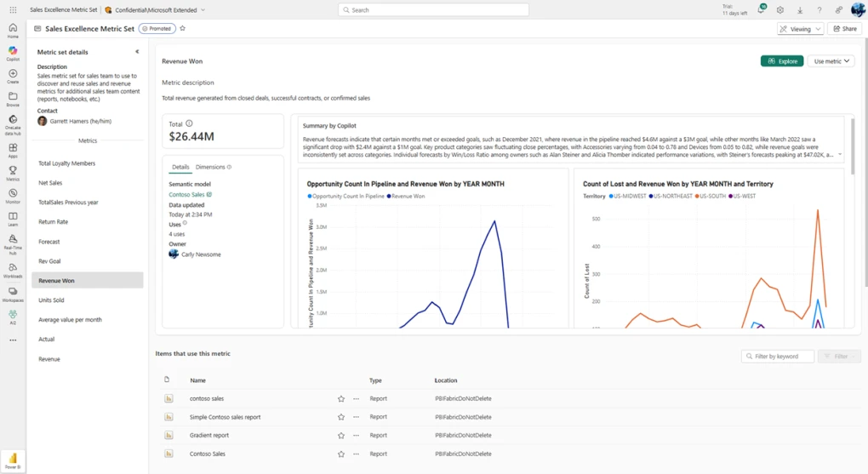Expand the Summary by Copilot text

pos(840,155)
